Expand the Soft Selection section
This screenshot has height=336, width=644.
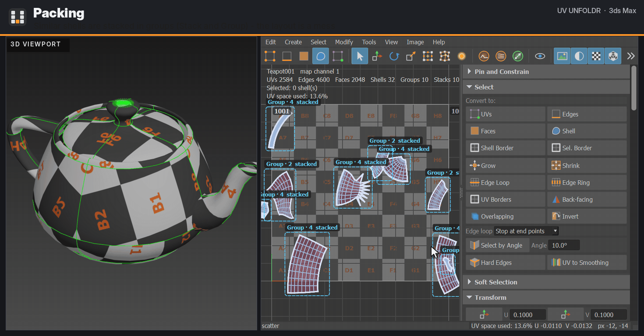[x=546, y=282]
